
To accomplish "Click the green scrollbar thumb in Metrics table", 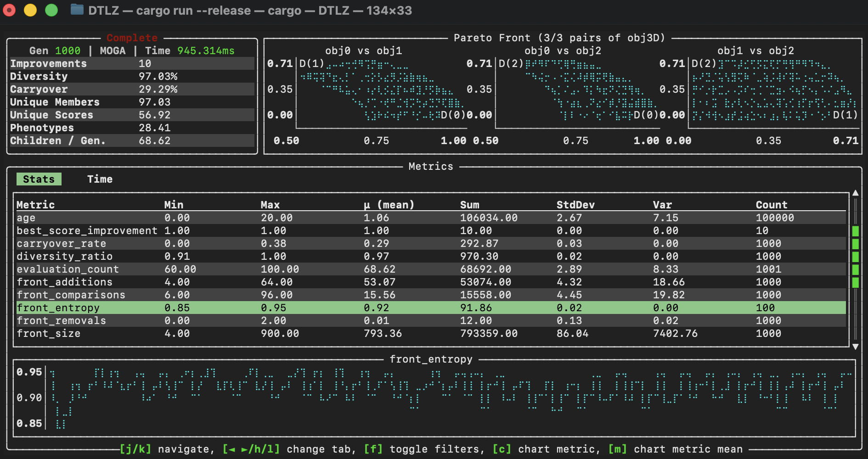I will 855,257.
